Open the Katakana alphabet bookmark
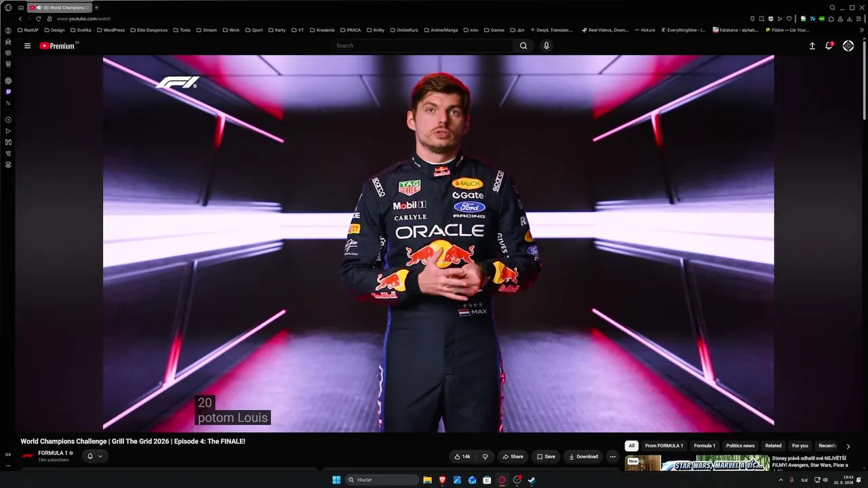The image size is (868, 488). [735, 30]
